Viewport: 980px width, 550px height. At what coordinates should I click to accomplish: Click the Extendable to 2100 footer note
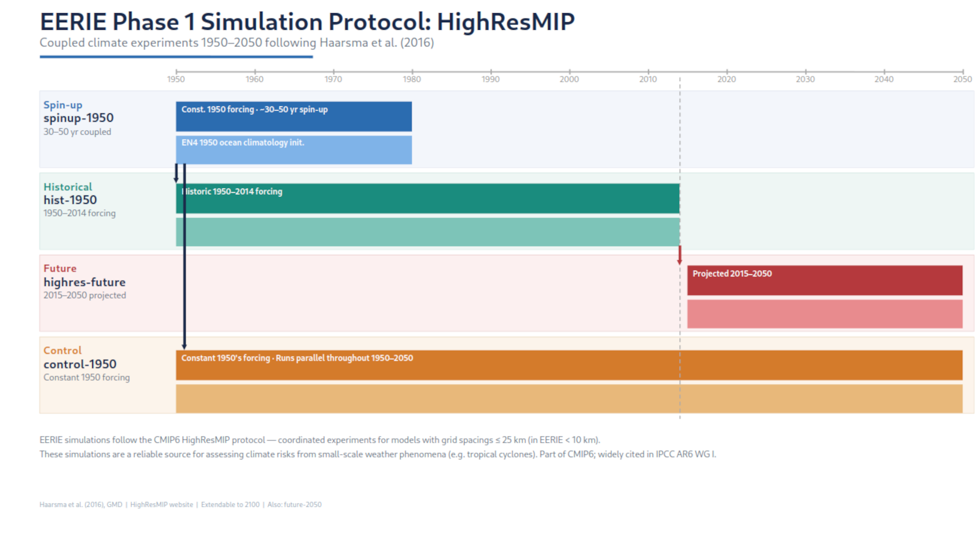230,505
